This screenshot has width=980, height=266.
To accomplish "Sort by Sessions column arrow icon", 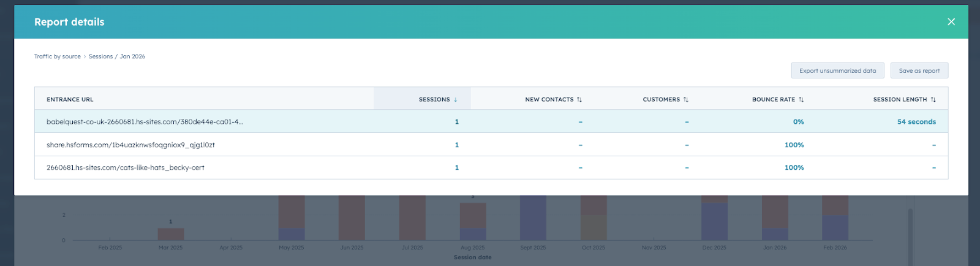I will 456,99.
